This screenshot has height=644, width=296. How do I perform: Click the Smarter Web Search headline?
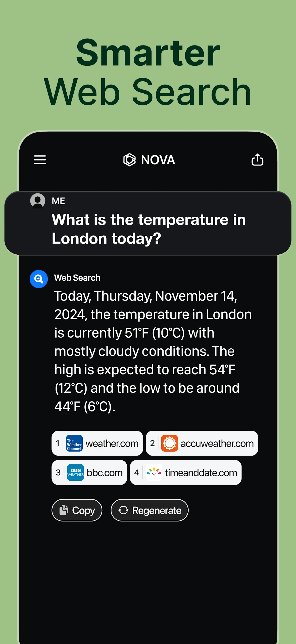point(148,72)
